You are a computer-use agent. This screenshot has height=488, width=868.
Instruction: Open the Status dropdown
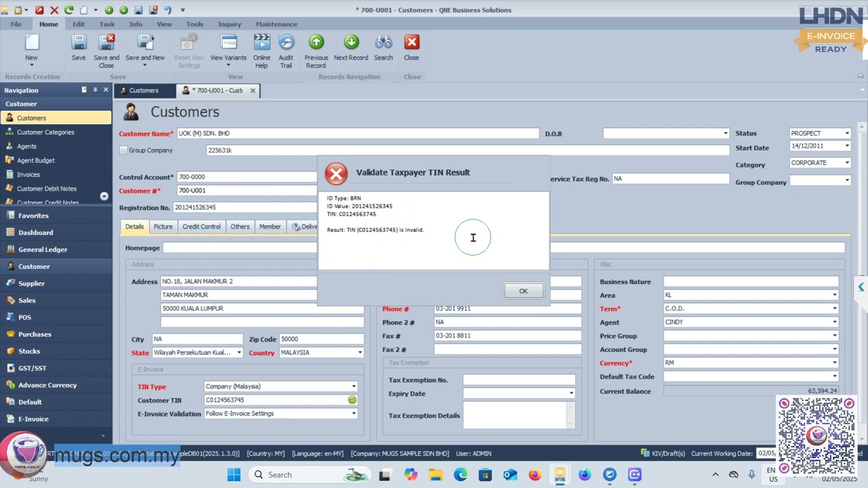click(847, 134)
